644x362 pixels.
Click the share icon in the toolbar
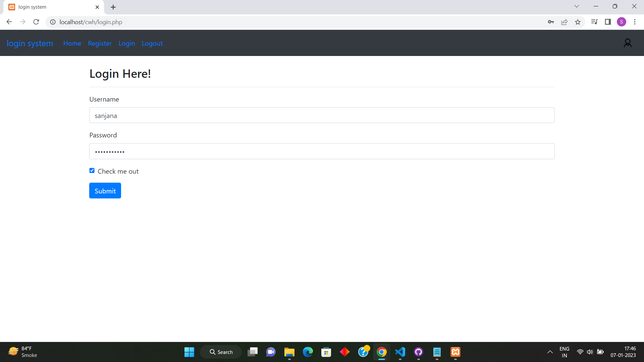[x=564, y=22]
